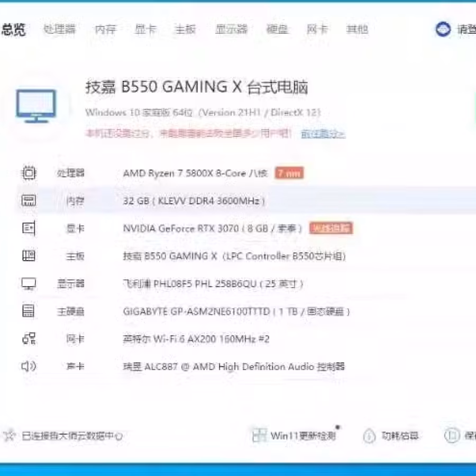This screenshot has width=476, height=476.
Task: Click the 7 nm process badge
Action: click(x=289, y=173)
